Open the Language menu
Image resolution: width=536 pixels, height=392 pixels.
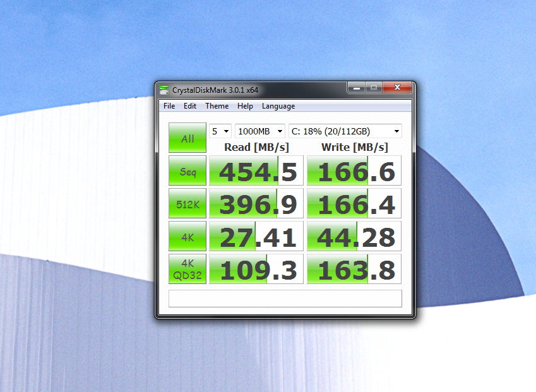[x=278, y=106]
